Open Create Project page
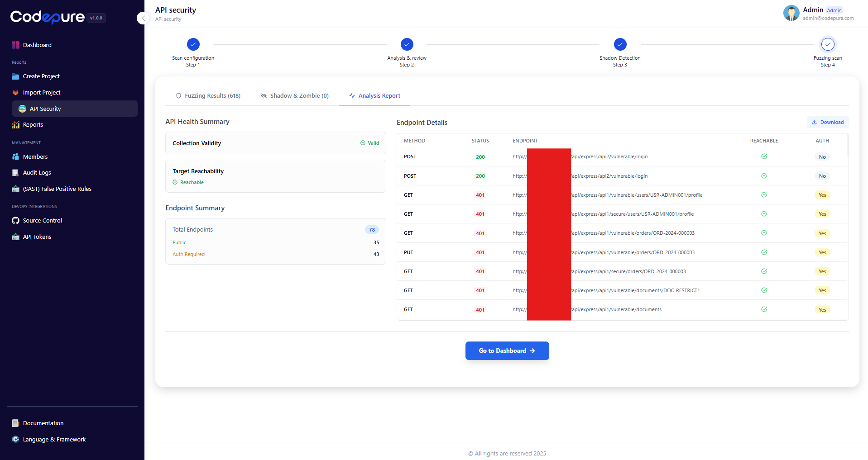Screen dimensions: 868x460 [41, 76]
